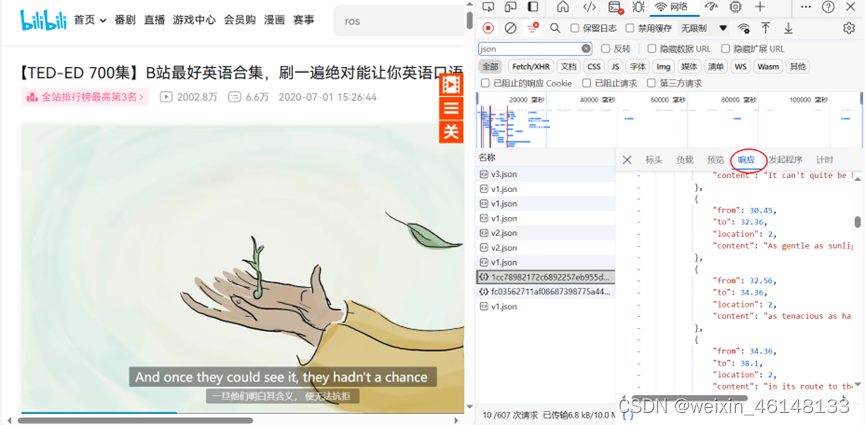Enable the 禁用缓存 checkbox
Viewport: 865px width, 425px height.
[630, 28]
